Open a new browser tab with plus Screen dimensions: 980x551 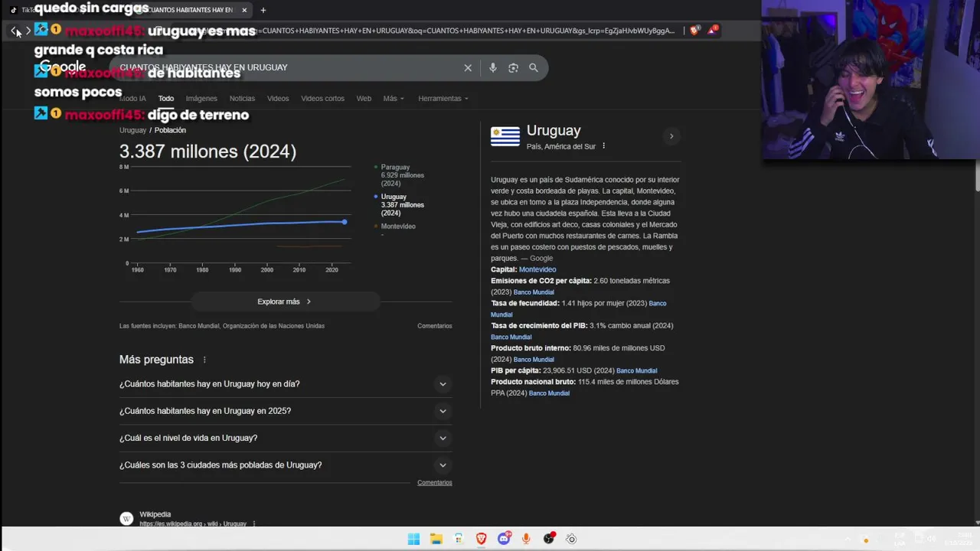[263, 10]
